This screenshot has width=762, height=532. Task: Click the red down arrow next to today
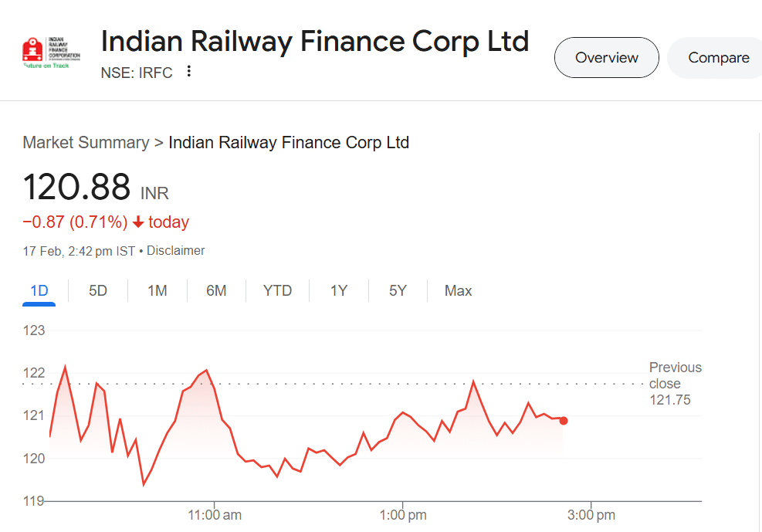pos(138,222)
